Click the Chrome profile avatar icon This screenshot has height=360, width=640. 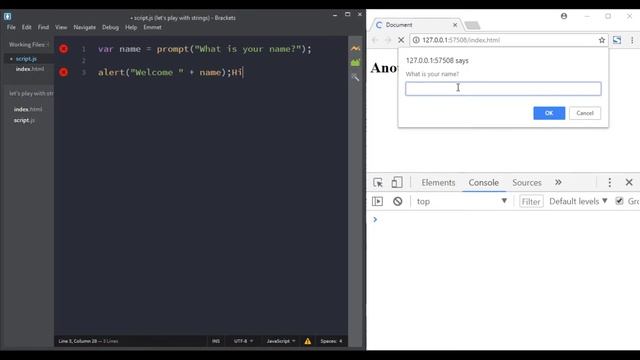coord(564,16)
